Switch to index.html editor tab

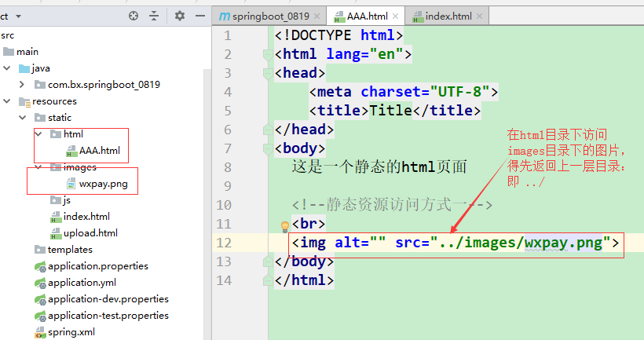pos(448,16)
